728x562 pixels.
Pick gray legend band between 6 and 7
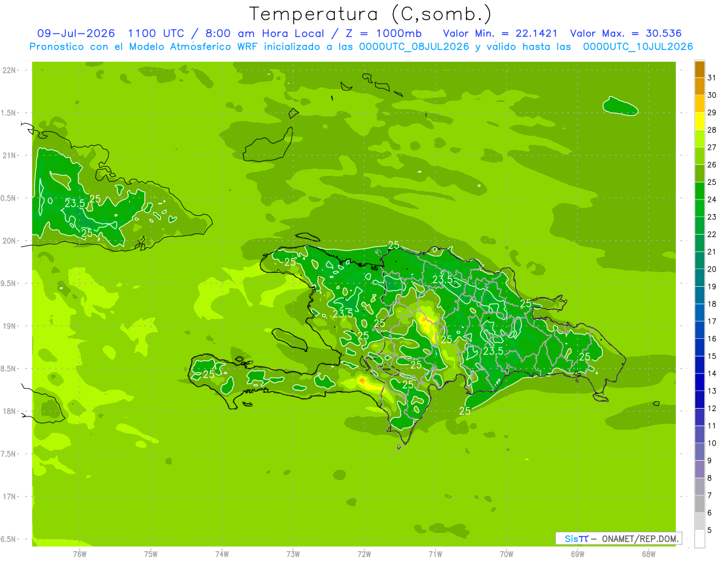pyautogui.click(x=699, y=504)
